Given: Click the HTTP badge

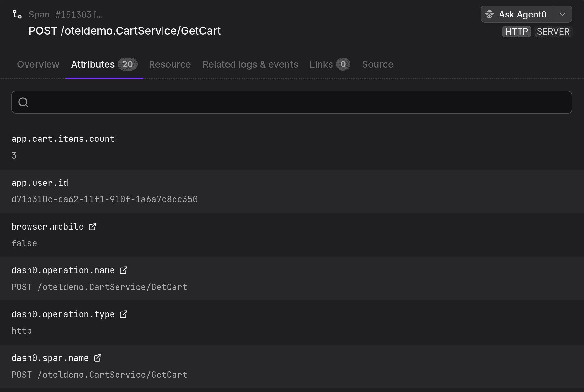Looking at the screenshot, I should click(516, 32).
